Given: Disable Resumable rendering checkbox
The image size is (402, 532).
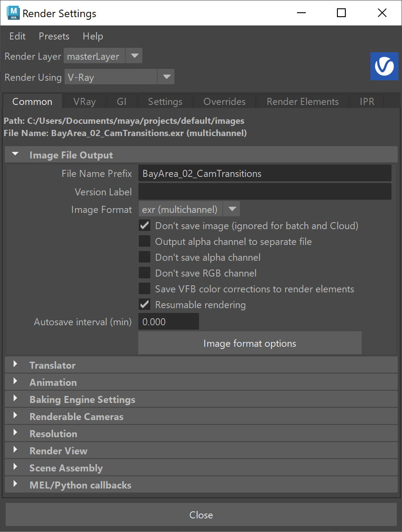Looking at the screenshot, I should coord(145,305).
